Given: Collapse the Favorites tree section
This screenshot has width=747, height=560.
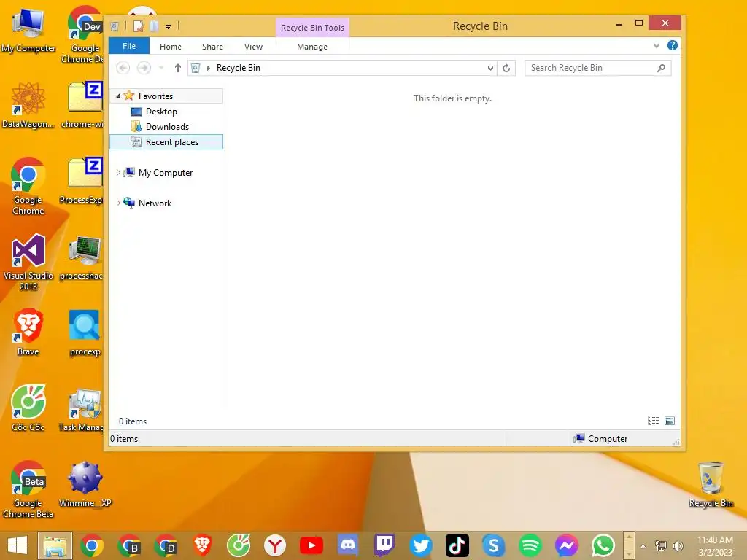Looking at the screenshot, I should point(118,96).
